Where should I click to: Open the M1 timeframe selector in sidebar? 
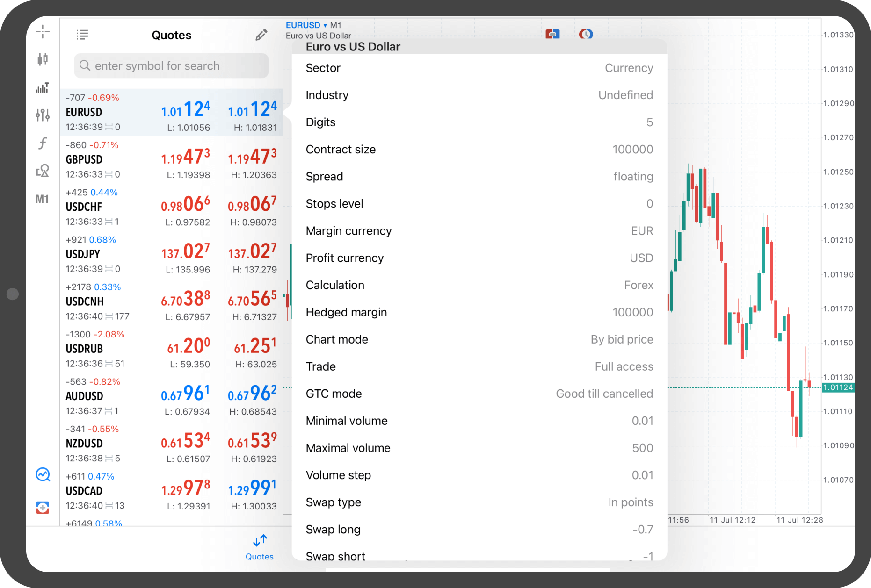tap(43, 199)
